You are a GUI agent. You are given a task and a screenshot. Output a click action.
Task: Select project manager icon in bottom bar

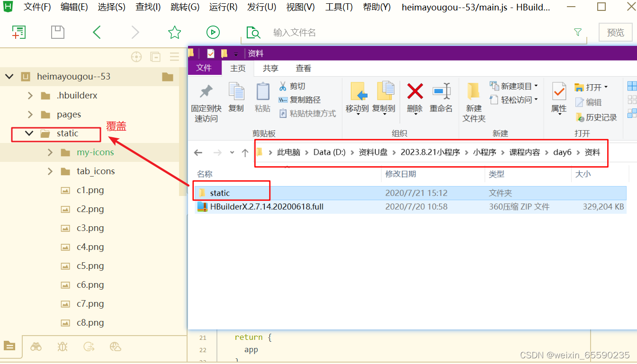pos(9,346)
